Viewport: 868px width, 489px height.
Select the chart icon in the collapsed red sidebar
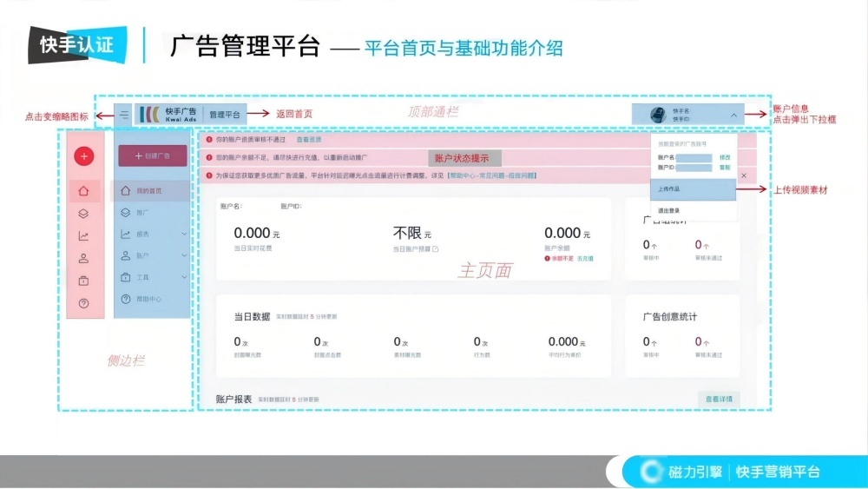(83, 236)
